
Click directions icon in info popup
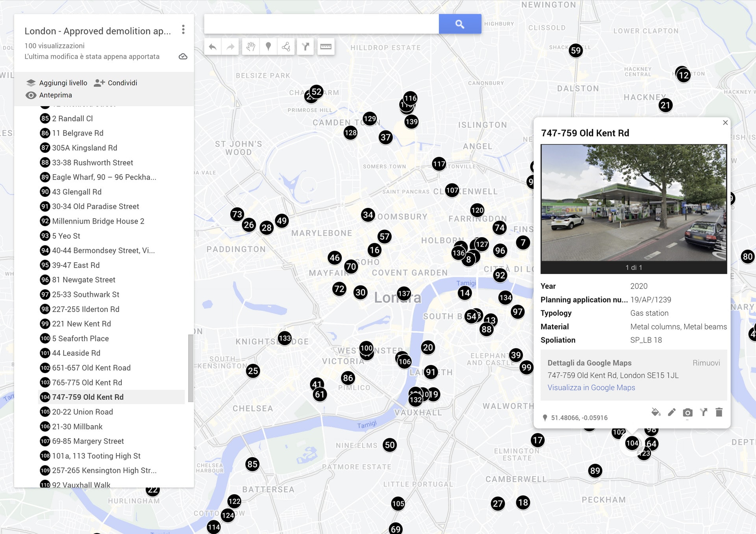point(704,412)
